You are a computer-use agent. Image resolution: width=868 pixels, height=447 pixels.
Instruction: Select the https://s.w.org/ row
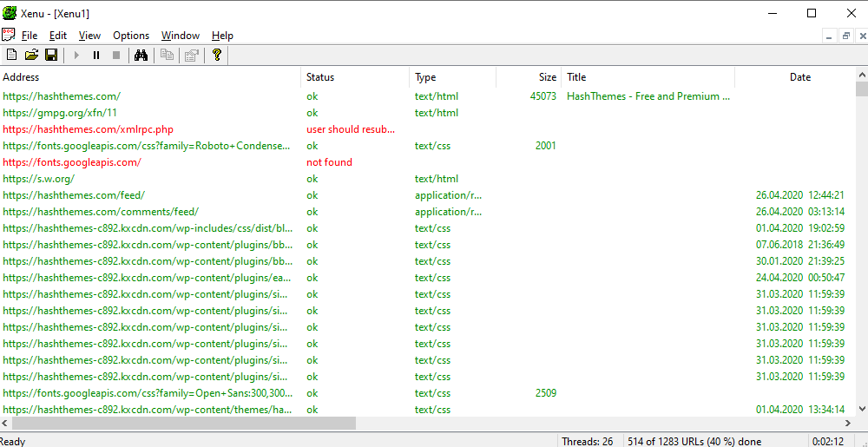(428, 179)
